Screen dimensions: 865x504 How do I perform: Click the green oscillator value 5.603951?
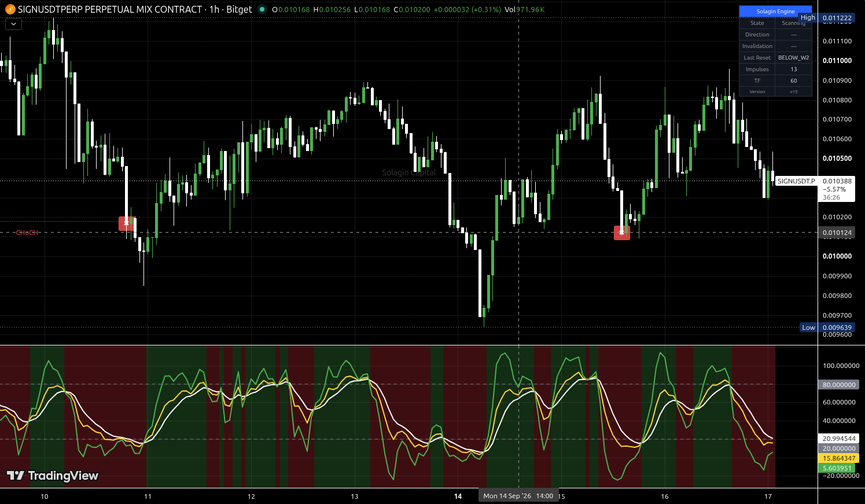[837, 468]
